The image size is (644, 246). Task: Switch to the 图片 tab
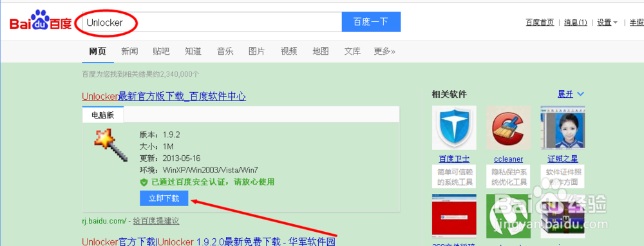(x=257, y=52)
